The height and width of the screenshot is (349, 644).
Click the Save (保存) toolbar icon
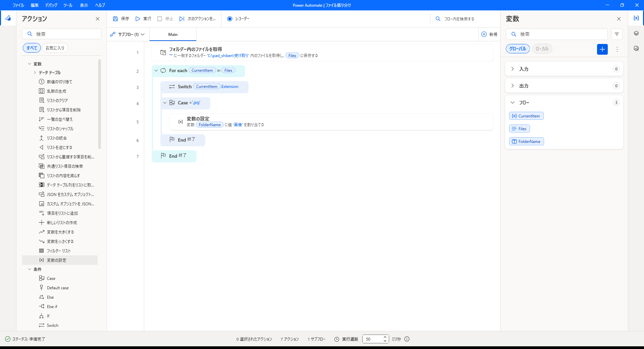115,19
